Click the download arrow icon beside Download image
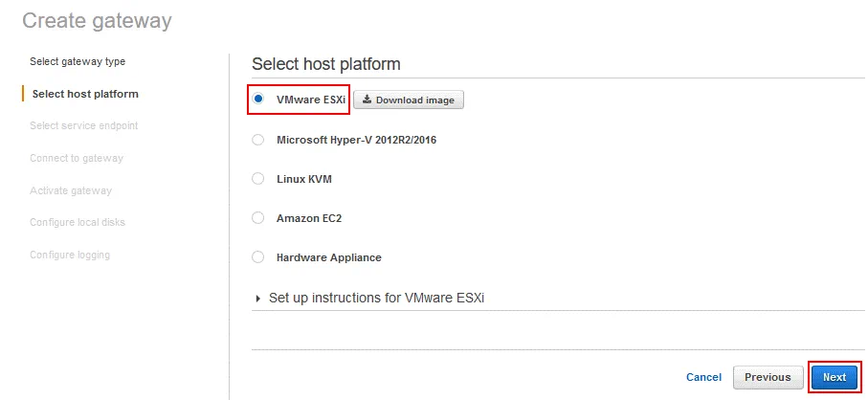This screenshot has height=400, width=868. 367,100
